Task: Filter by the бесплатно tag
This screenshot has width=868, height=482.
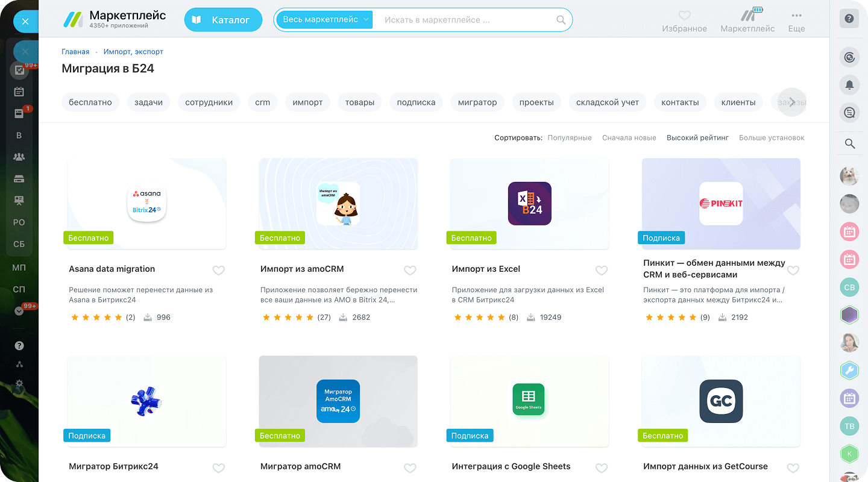Action: point(90,102)
